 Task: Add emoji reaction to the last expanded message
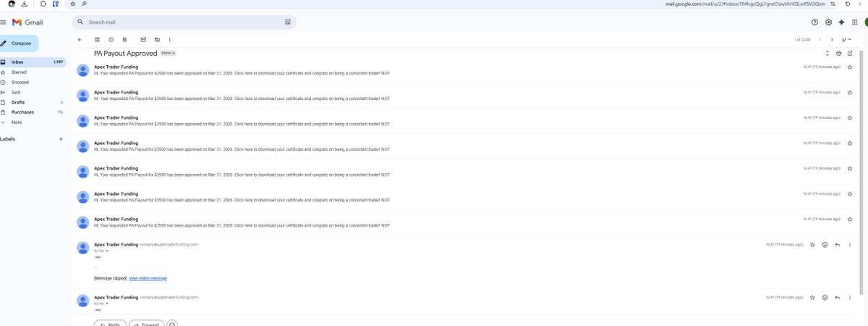tap(825, 298)
